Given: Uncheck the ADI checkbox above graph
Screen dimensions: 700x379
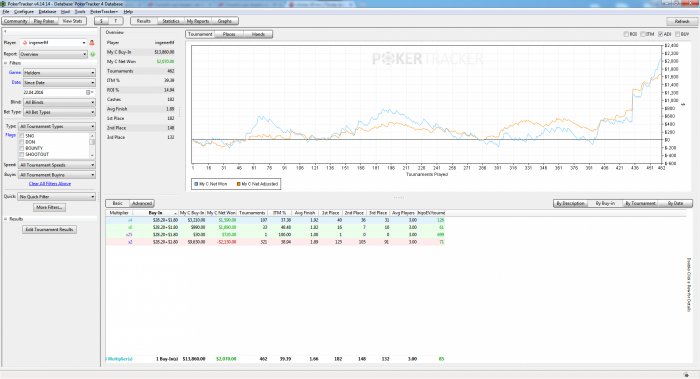Looking at the screenshot, I should 660,34.
